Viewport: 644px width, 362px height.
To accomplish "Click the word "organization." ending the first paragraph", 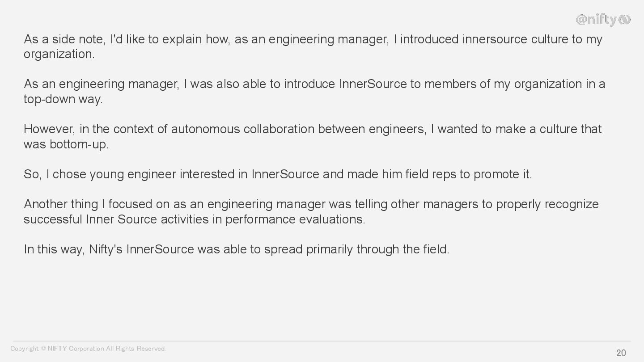I will point(59,54).
